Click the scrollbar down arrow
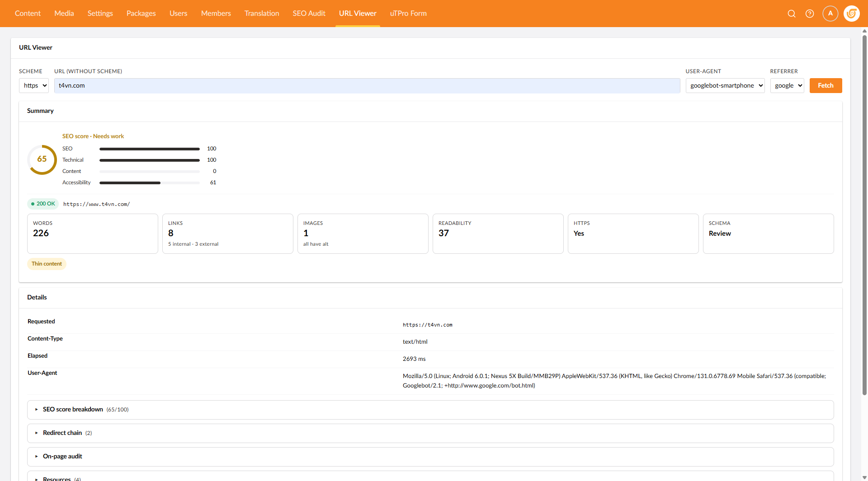This screenshot has width=868, height=481. click(864, 477)
